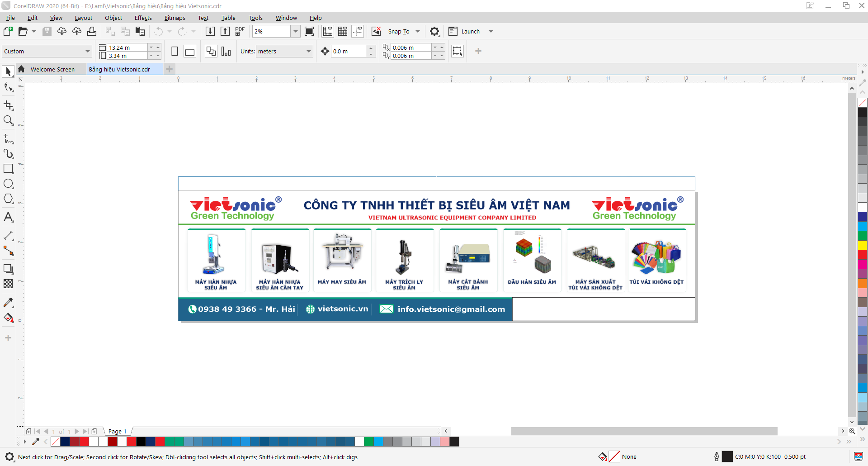This screenshot has height=466, width=868.
Task: Apply layout to current page only
Action: [x=226, y=51]
